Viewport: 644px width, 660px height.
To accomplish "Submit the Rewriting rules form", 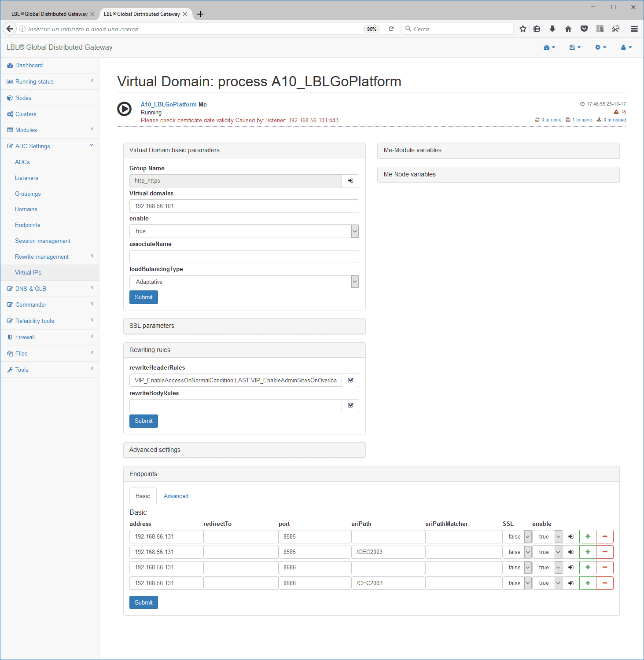I will click(144, 421).
